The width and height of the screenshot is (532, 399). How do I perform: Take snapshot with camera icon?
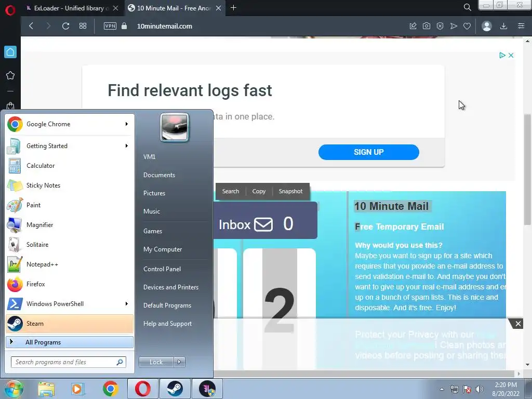pos(427,26)
